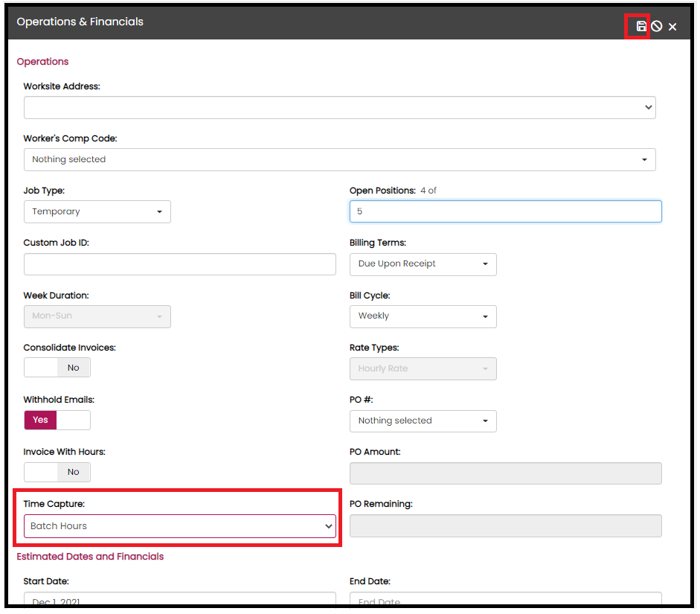Turn off Withhold Emails switch
This screenshot has width=700, height=614.
57,420
